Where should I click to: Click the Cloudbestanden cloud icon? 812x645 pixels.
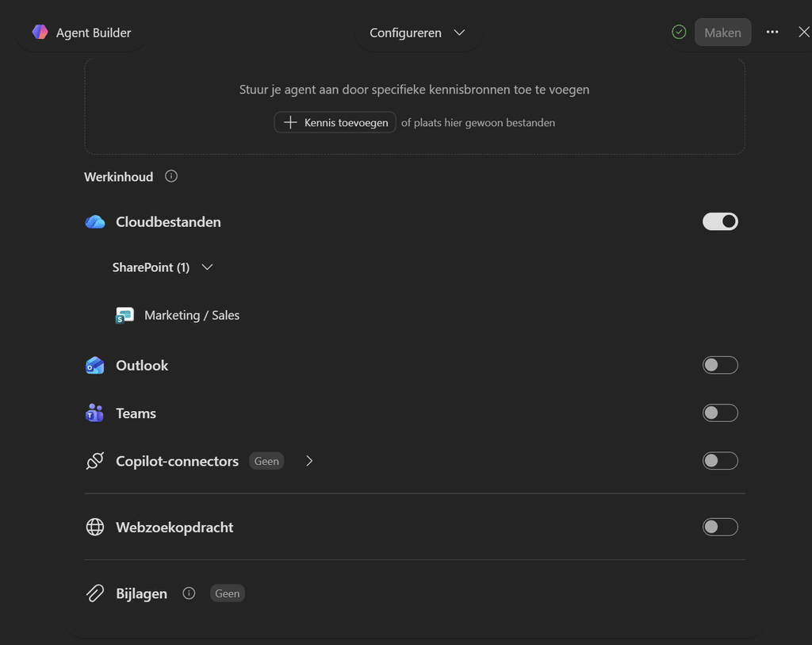[x=95, y=221]
